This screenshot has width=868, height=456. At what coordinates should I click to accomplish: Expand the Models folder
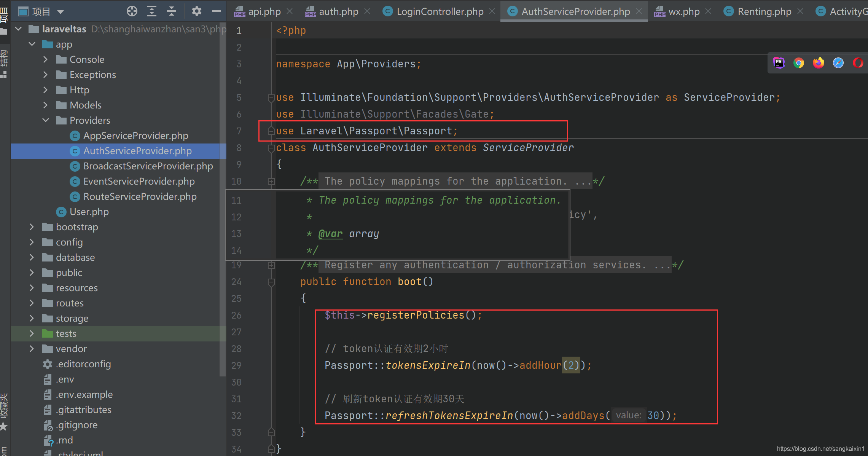point(46,105)
